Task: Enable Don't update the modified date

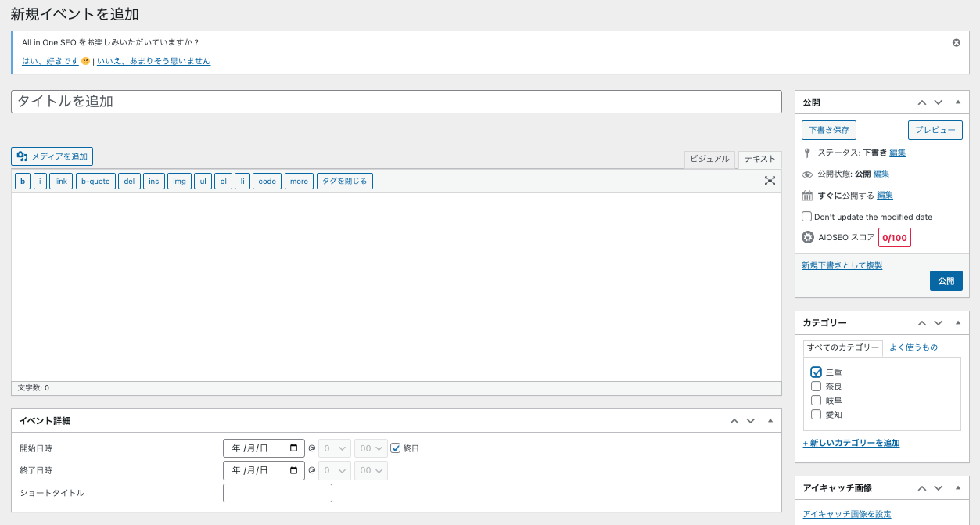Action: point(807,217)
